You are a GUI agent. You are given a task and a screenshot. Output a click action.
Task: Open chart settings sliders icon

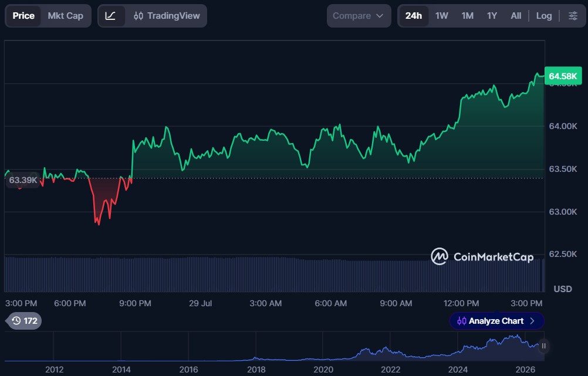573,16
